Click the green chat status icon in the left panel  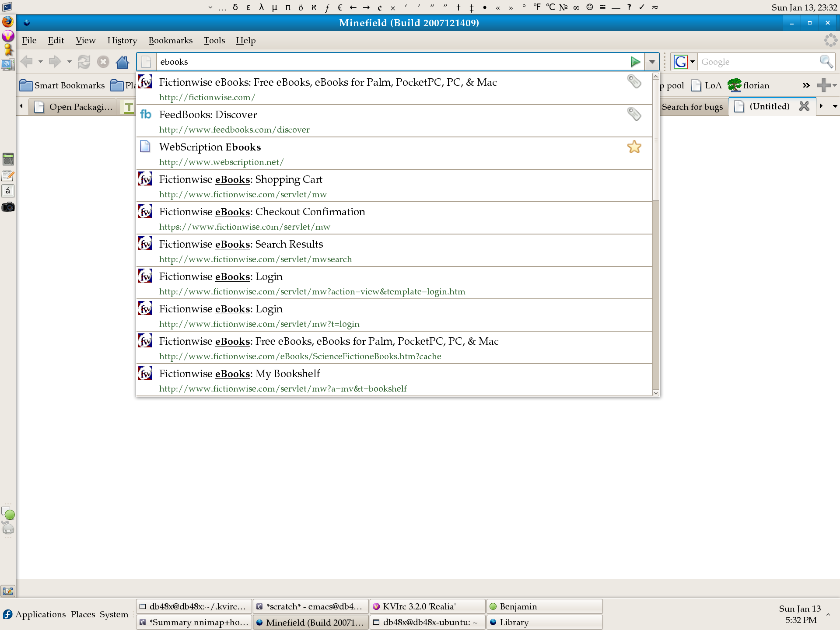(8, 514)
